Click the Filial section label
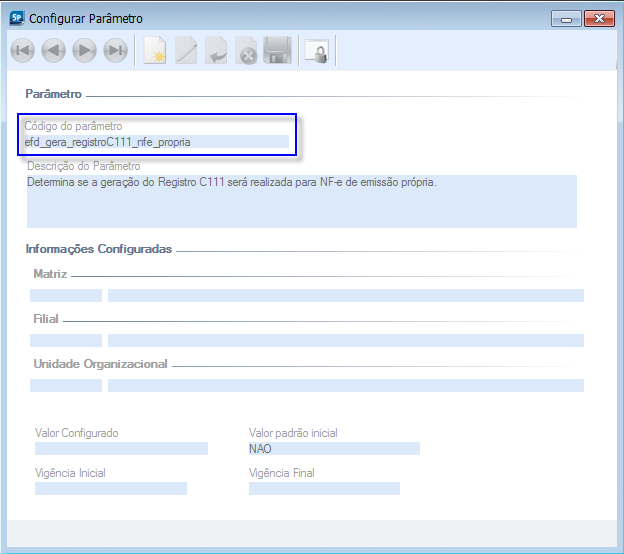The height and width of the screenshot is (554, 624). [46, 319]
